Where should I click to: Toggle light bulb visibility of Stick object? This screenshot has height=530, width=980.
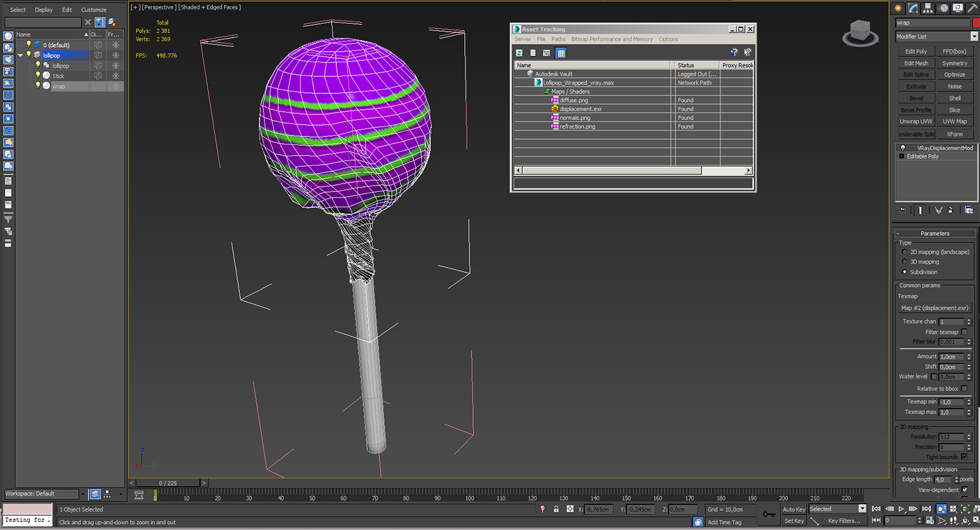[x=38, y=76]
